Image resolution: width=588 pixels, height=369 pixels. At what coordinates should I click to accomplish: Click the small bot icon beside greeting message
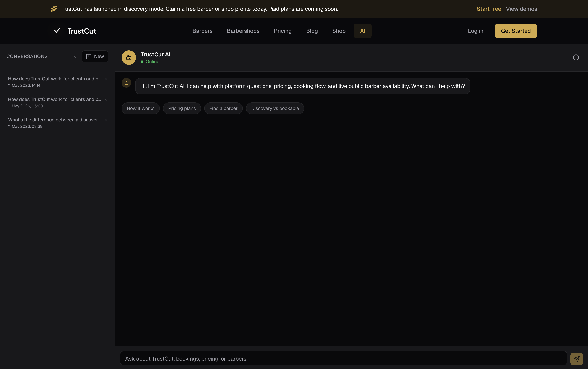[126, 83]
